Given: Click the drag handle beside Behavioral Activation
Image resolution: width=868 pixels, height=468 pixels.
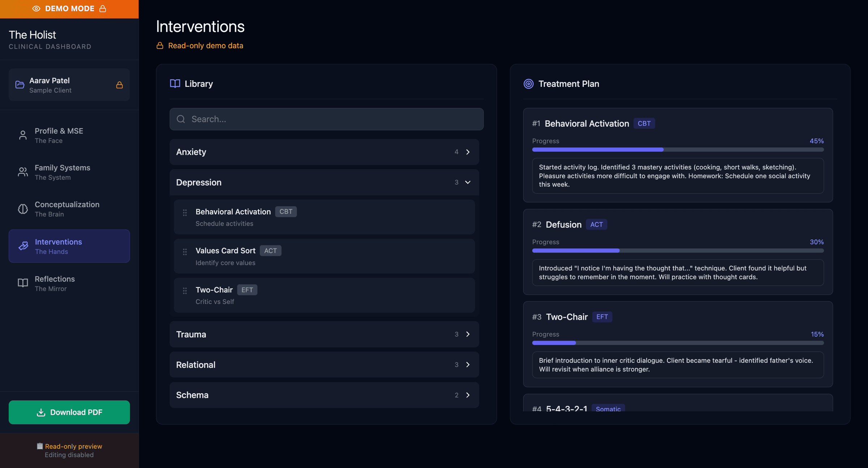Looking at the screenshot, I should pos(185,213).
